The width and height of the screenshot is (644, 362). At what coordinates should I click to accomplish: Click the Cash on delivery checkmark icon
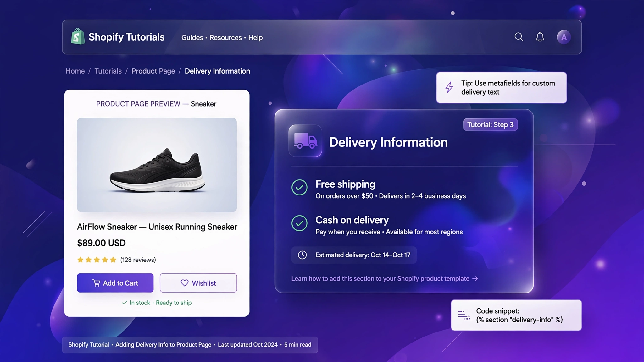(x=299, y=223)
